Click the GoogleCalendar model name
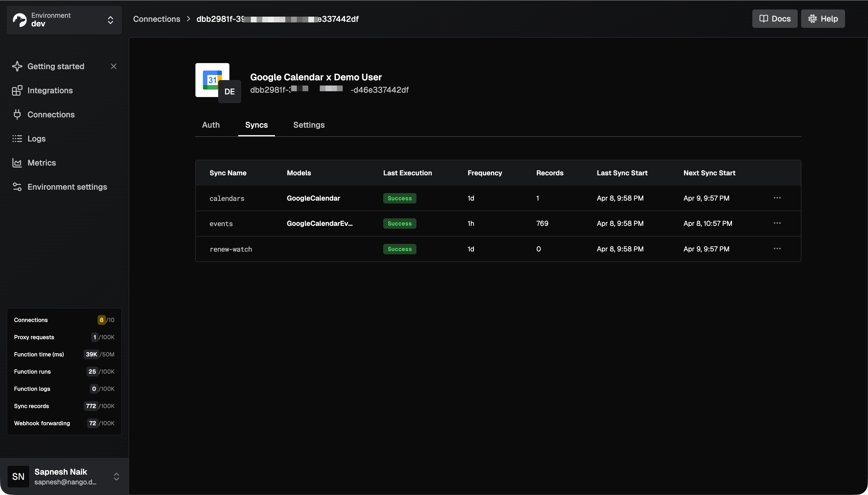This screenshot has height=495, width=868. pos(313,198)
